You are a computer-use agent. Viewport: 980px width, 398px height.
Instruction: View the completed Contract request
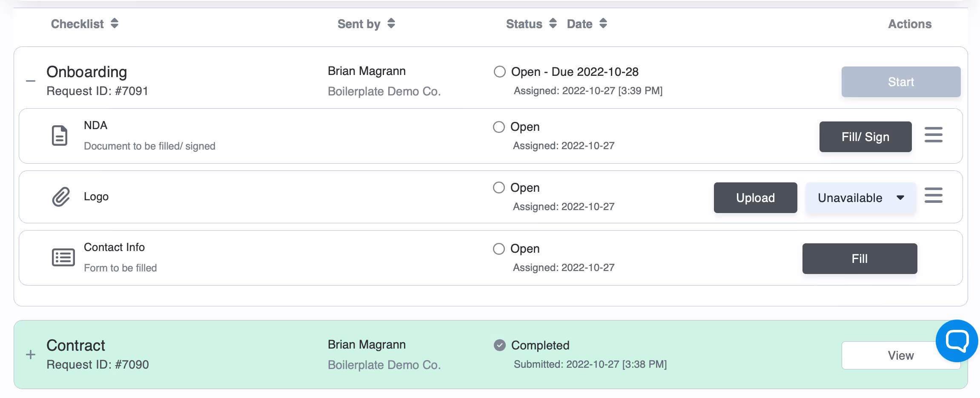coord(901,355)
